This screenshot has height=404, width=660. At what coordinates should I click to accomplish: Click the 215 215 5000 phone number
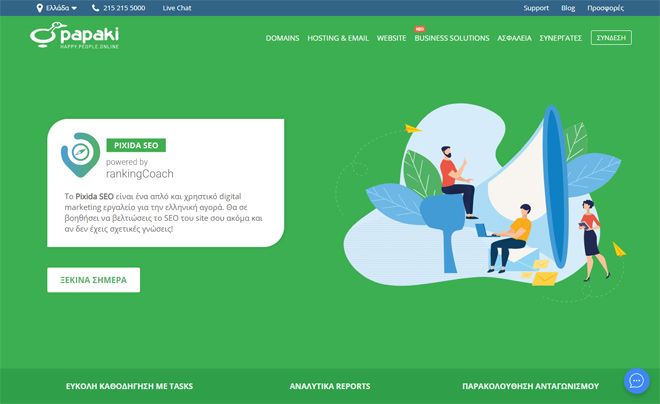click(124, 8)
